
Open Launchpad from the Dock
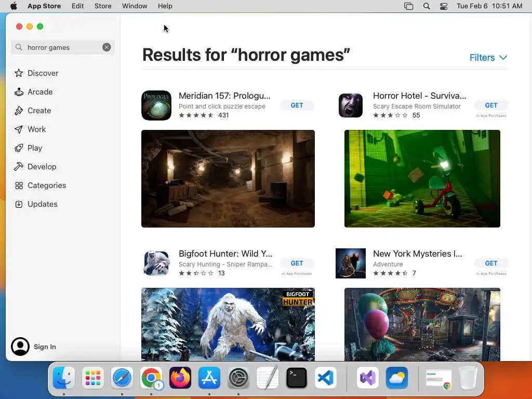click(x=93, y=378)
